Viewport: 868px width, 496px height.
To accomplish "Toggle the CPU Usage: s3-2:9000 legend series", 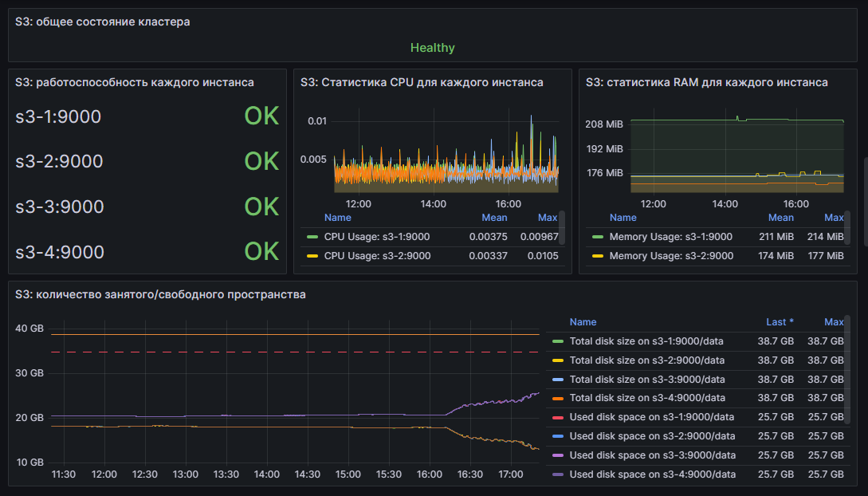I will (377, 256).
